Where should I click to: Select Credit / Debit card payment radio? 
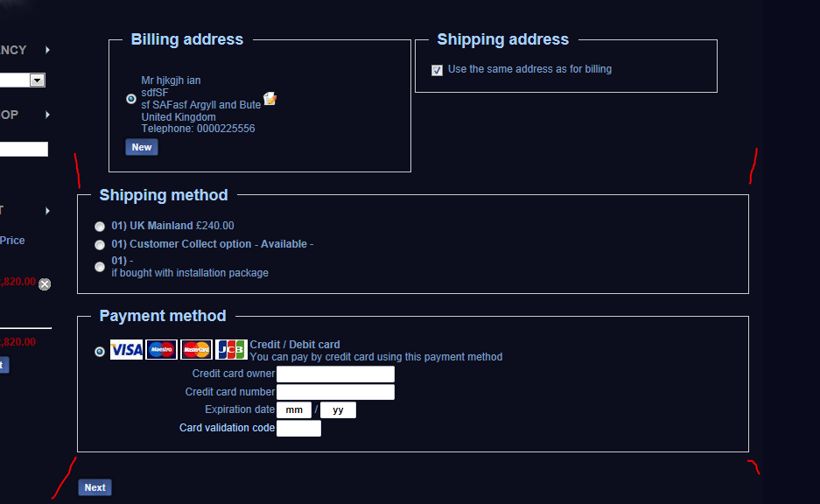tap(100, 351)
